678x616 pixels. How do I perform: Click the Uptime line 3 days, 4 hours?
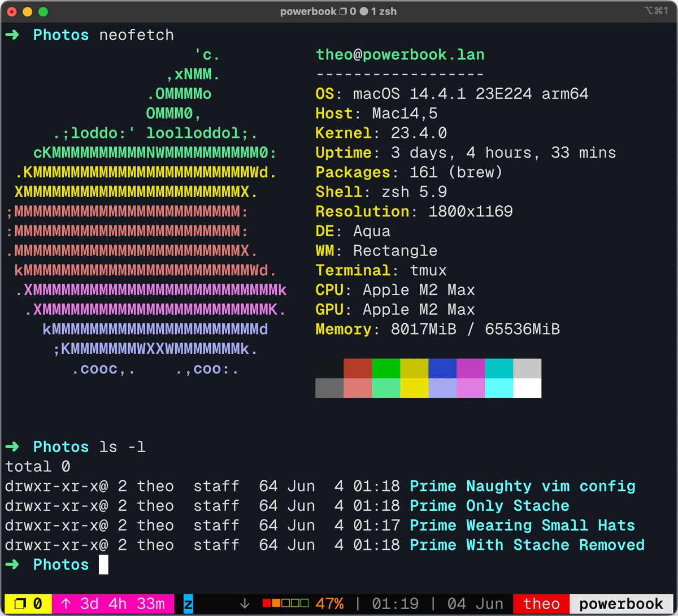point(466,153)
